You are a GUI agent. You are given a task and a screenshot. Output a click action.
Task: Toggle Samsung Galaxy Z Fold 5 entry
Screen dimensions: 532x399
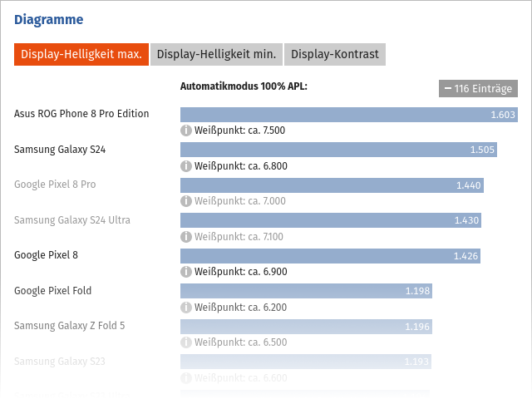(70, 326)
